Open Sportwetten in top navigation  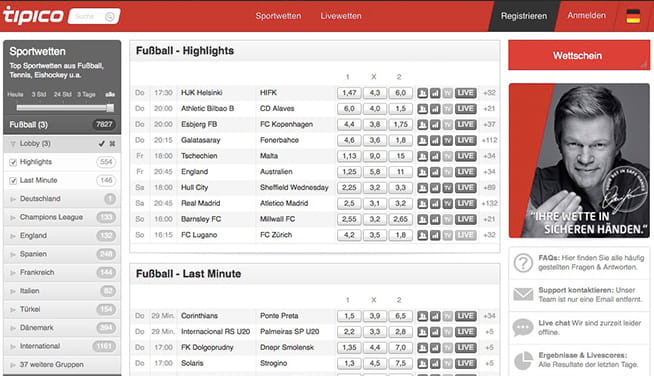pyautogui.click(x=278, y=16)
